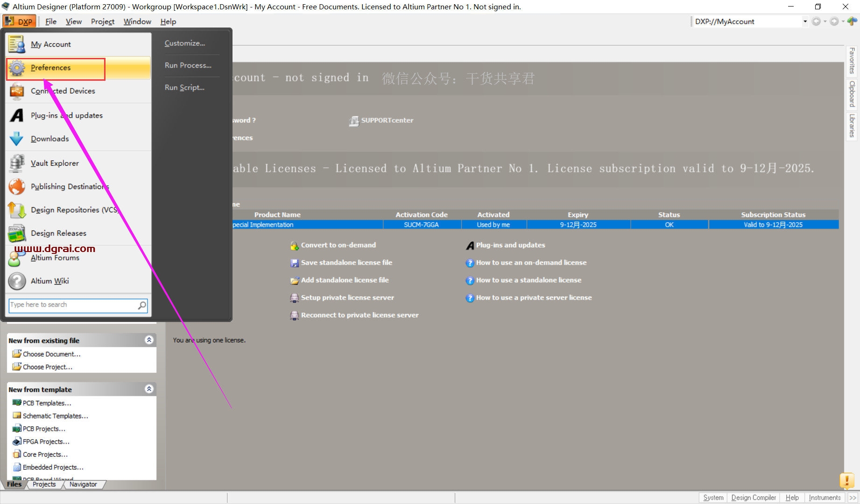Open the Libraries side panel tab
Viewport: 860px width, 504px height.
852,126
